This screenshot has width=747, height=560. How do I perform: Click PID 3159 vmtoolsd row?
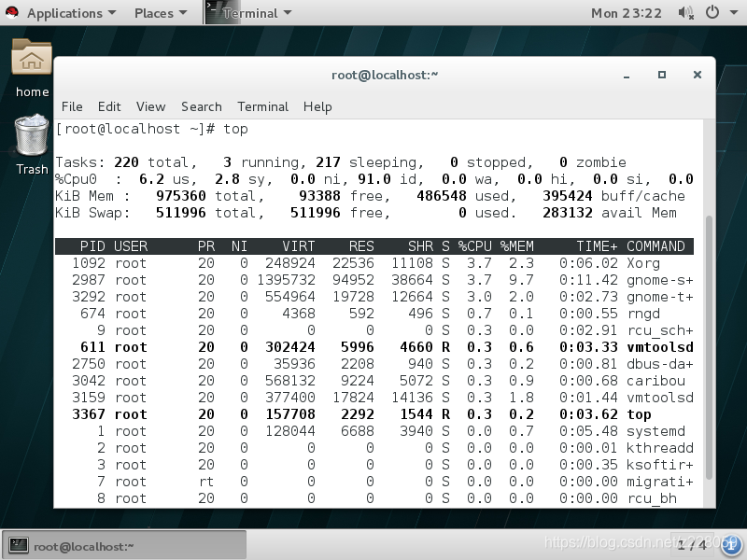[x=374, y=398]
